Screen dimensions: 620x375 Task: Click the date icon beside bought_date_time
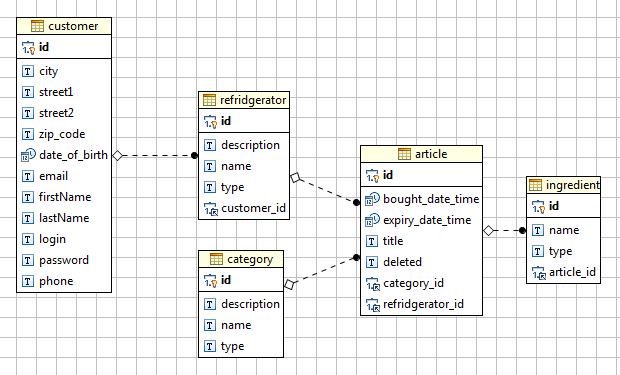[372, 199]
